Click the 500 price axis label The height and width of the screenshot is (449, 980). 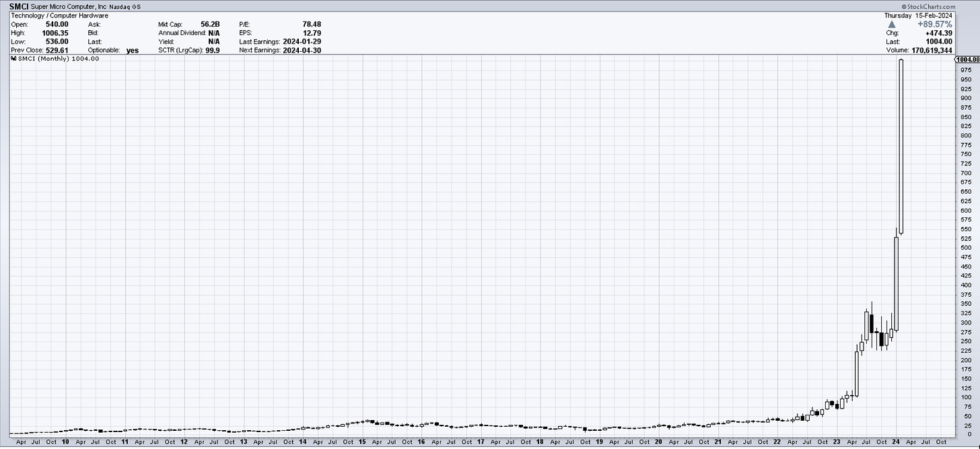[965, 248]
